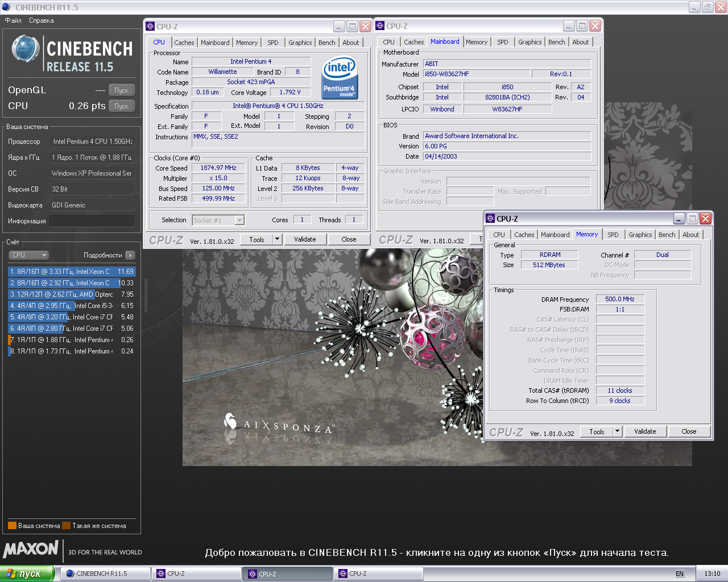
Task: Restore the Cinebench main window size
Action: point(707,7)
